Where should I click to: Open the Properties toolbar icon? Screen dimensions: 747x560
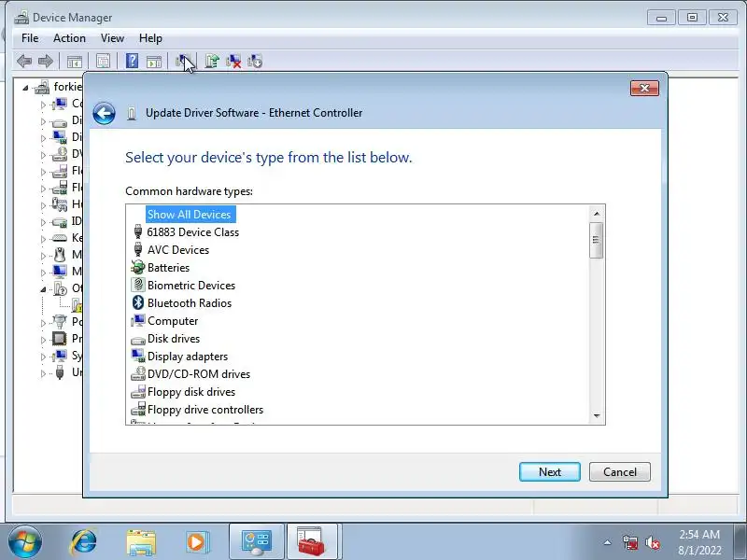click(x=103, y=61)
